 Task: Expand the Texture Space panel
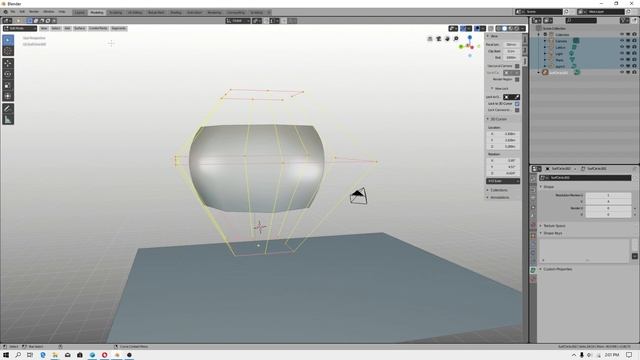coord(541,226)
